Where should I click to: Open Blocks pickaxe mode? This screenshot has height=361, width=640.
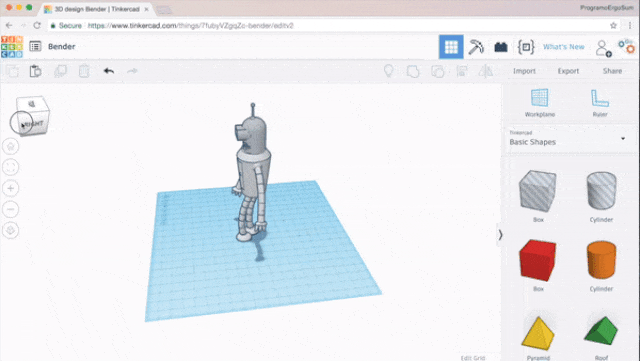[x=476, y=47]
